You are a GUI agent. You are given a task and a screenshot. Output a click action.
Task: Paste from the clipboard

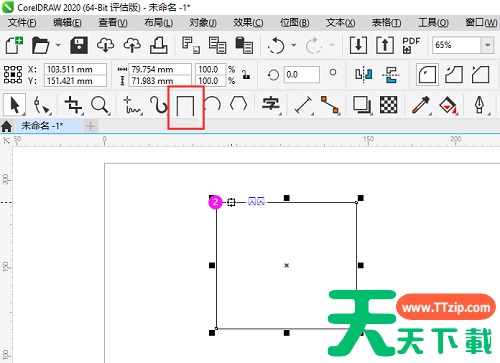(244, 45)
